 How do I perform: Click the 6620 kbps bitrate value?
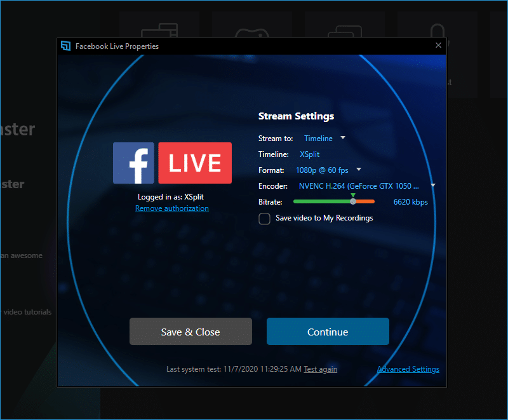[410, 202]
